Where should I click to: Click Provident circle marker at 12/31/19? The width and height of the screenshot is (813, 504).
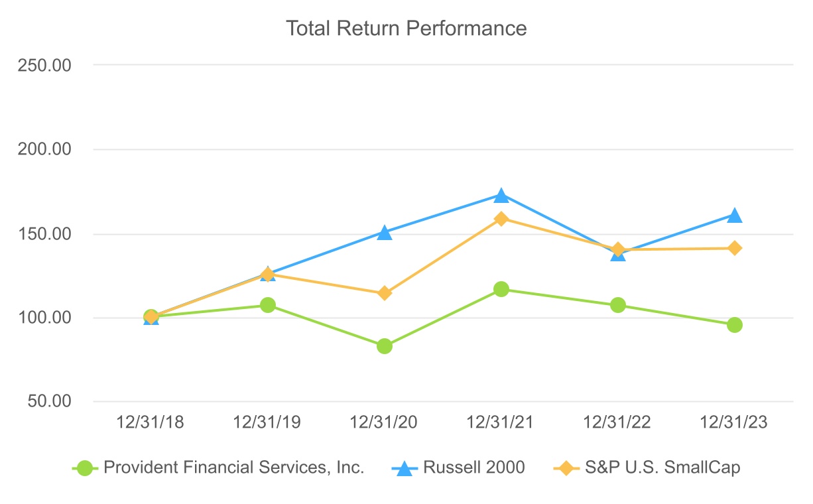pyautogui.click(x=268, y=305)
